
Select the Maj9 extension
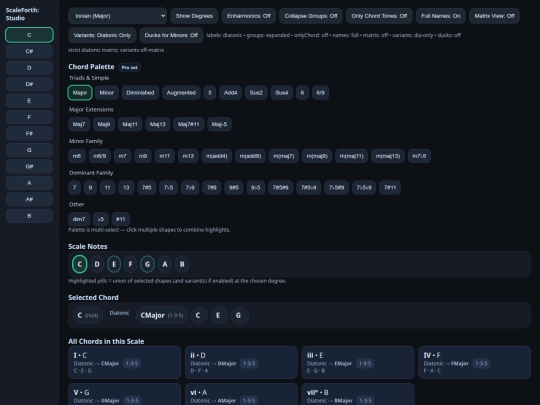[104, 124]
